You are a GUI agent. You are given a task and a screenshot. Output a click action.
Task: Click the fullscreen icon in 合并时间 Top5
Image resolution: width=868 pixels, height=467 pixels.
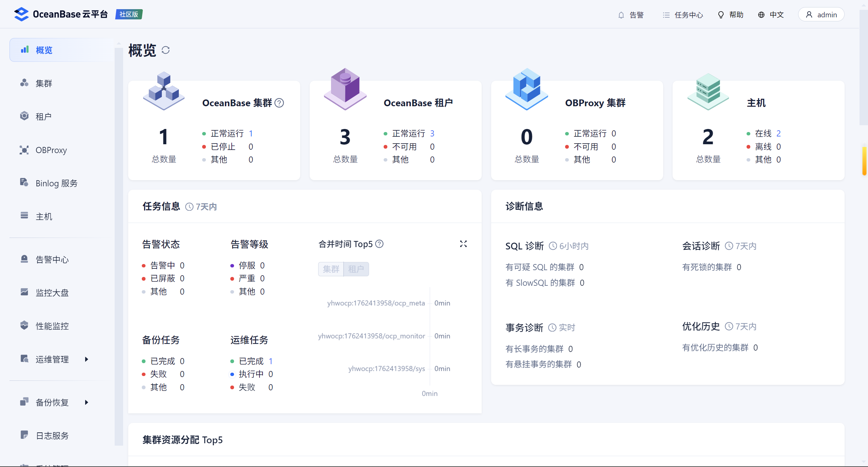[x=463, y=244]
